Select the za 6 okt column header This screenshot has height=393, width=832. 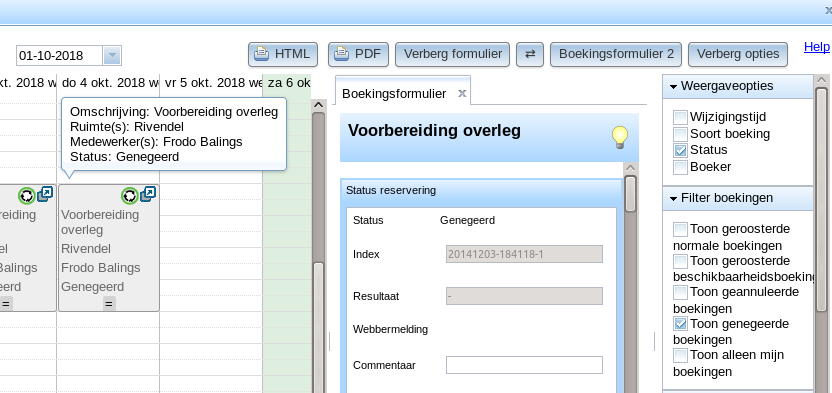(288, 83)
